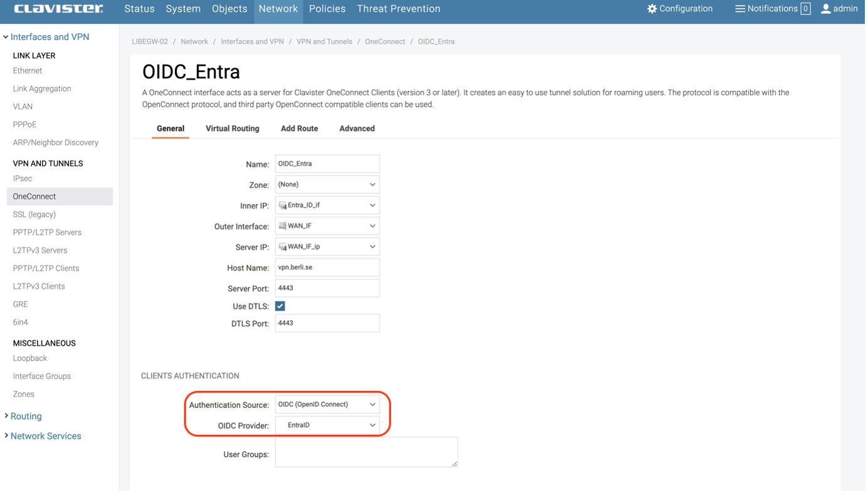The height and width of the screenshot is (494, 868).
Task: Switch to the Advanced tab
Action: point(357,129)
